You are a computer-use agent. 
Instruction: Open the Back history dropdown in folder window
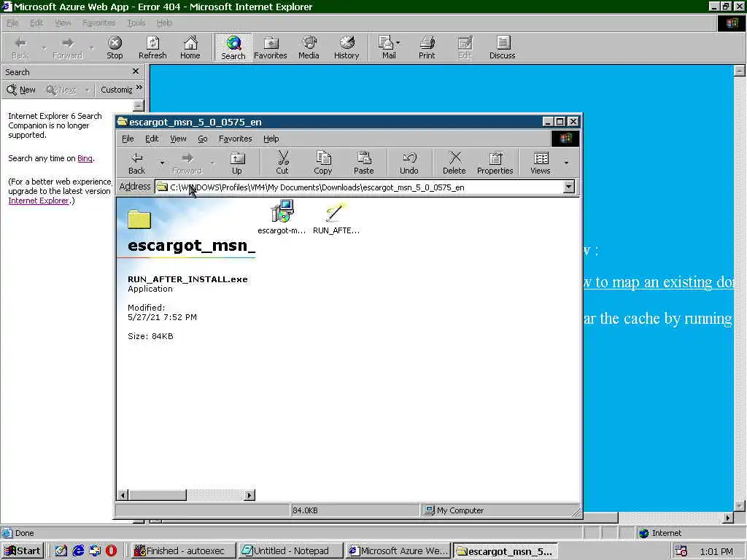tap(162, 163)
